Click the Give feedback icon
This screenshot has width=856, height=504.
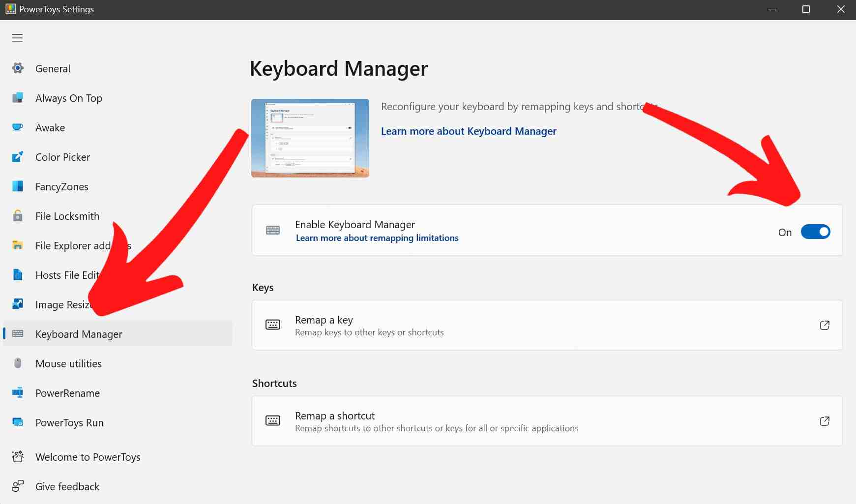click(18, 486)
